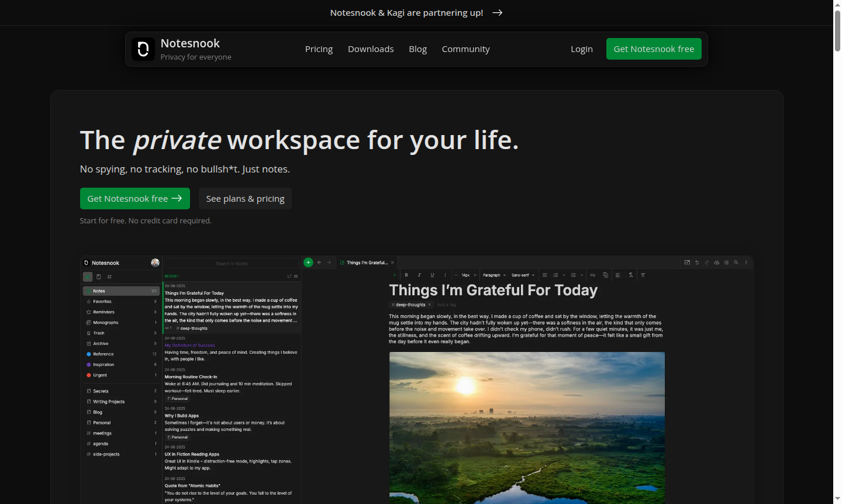Toggle bold formatting

click(x=406, y=275)
